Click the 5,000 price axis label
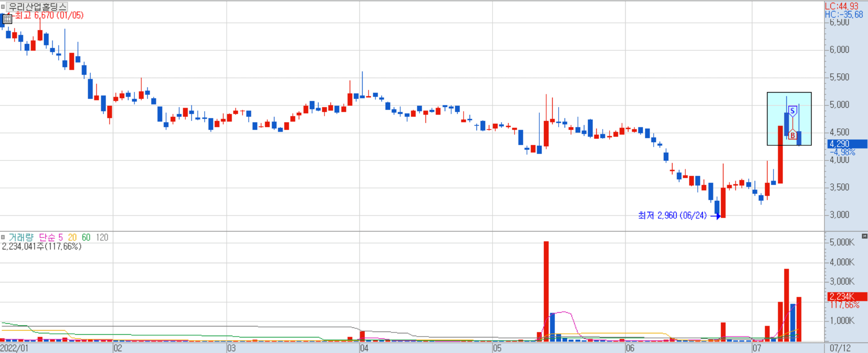The image size is (868, 353). point(840,105)
